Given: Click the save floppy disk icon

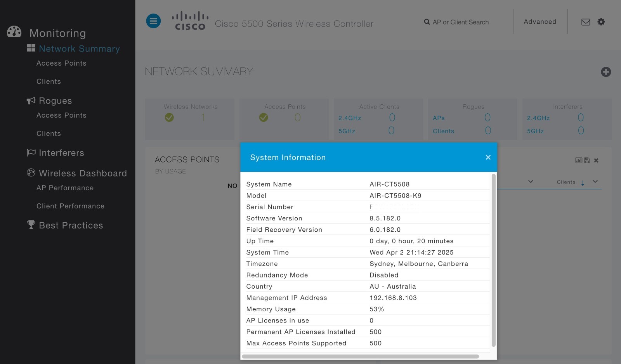Looking at the screenshot, I should [x=587, y=160].
